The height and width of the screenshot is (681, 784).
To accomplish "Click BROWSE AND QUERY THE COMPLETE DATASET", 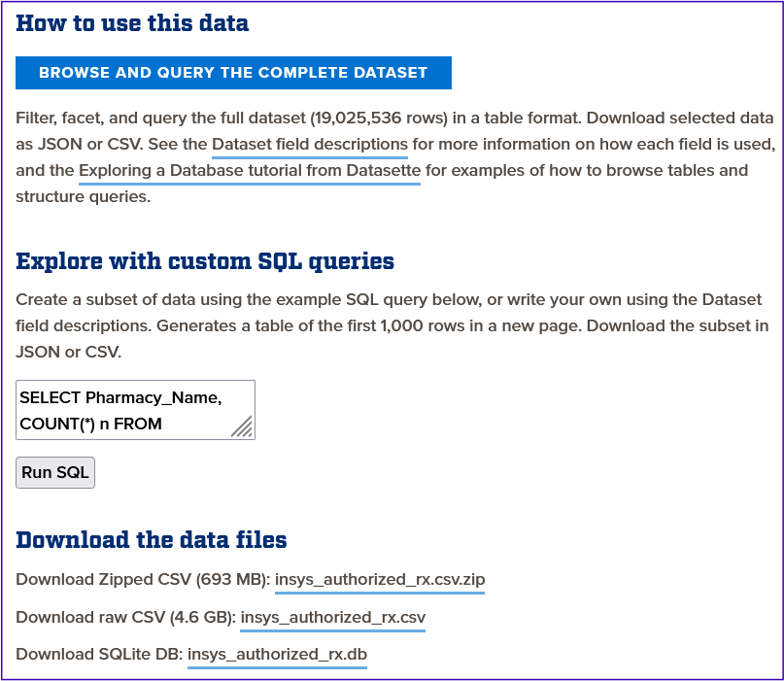I will [x=233, y=73].
